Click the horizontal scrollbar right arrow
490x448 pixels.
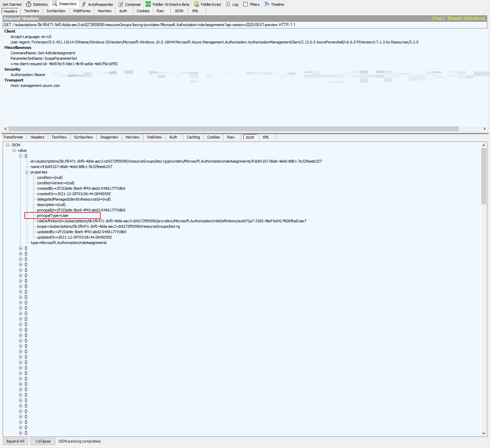pos(485,129)
